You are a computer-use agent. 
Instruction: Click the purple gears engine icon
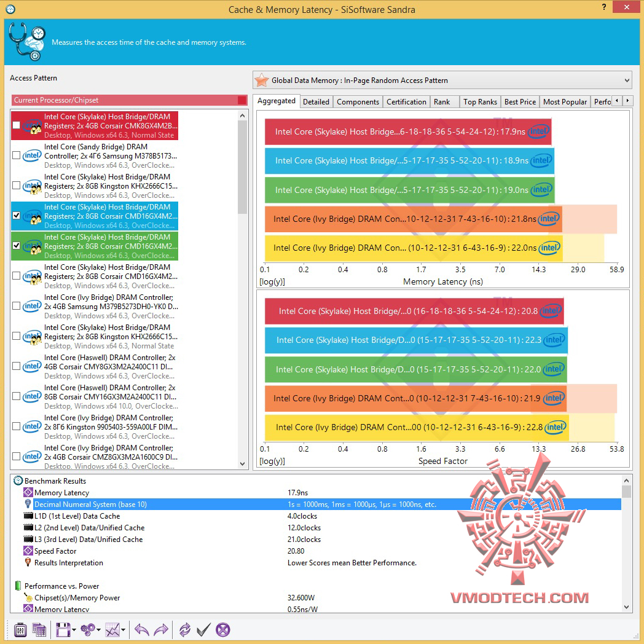point(87,630)
